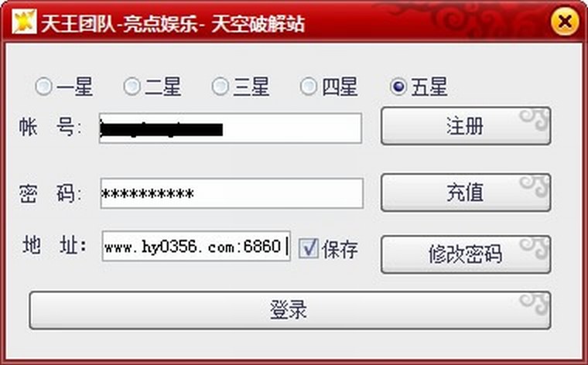Screen dimensions: 588x365
Task: Click the 地址 label text
Action: pos(55,245)
